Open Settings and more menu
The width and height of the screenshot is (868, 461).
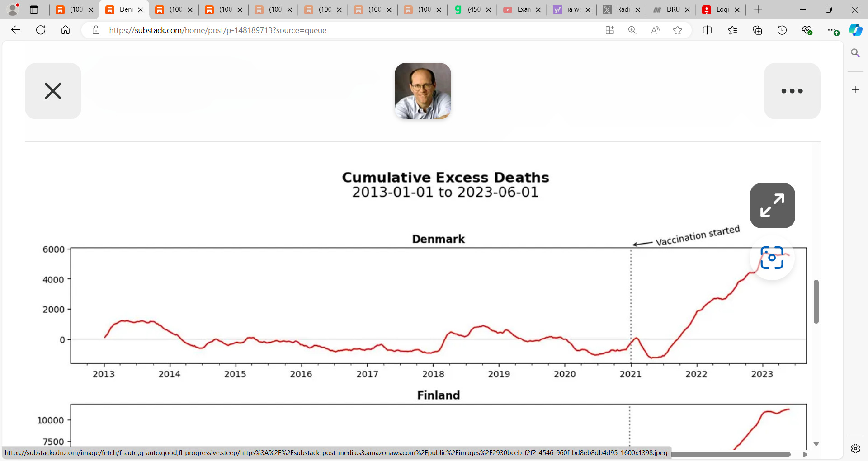(x=832, y=30)
